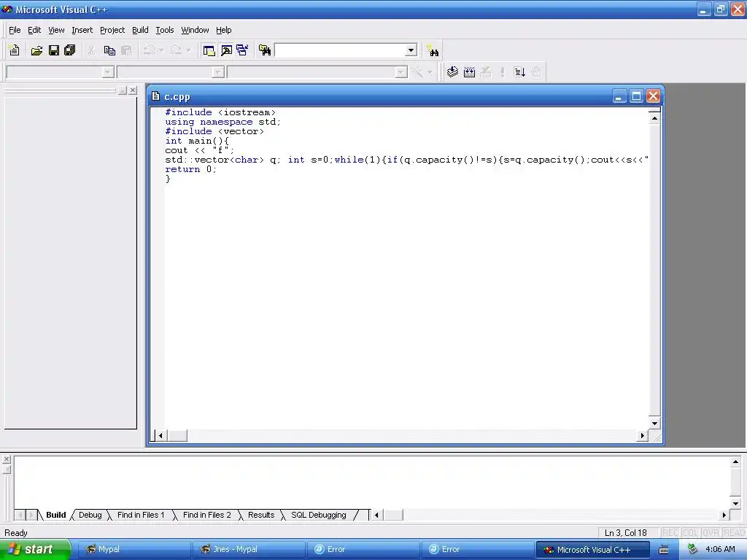Open the Tools menu
This screenshot has width=747, height=560.
[165, 30]
